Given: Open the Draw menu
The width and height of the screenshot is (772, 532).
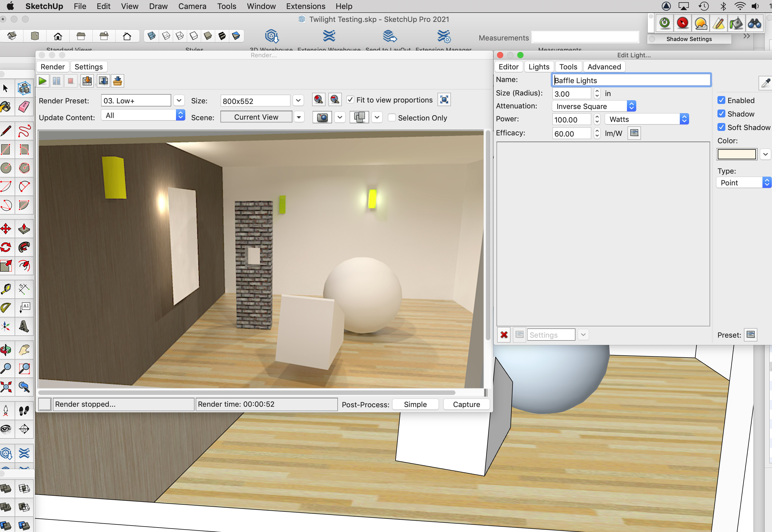Looking at the screenshot, I should click(x=158, y=6).
